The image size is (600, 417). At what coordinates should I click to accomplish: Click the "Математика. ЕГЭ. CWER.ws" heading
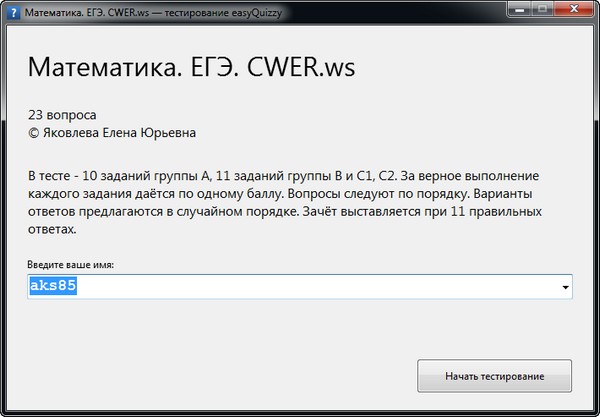coord(191,68)
